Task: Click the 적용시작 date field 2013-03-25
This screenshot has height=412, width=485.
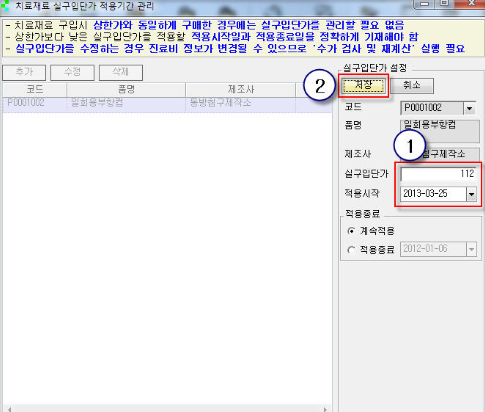Action: pos(433,194)
